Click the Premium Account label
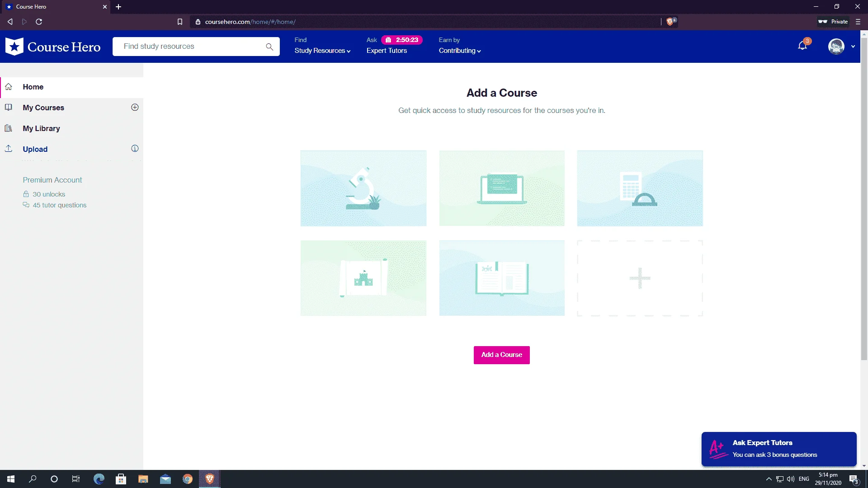Viewport: 868px width, 488px height. click(52, 180)
